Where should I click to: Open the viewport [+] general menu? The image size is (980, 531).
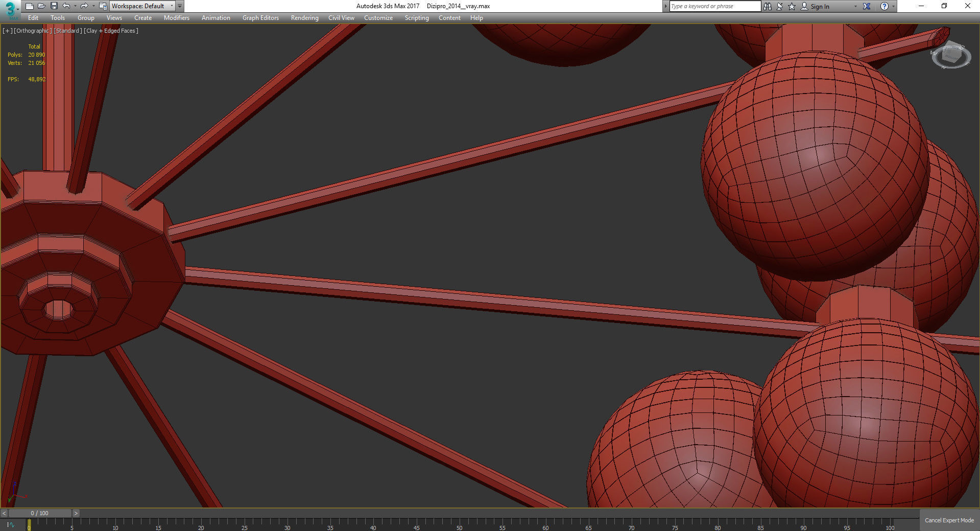tap(8, 31)
